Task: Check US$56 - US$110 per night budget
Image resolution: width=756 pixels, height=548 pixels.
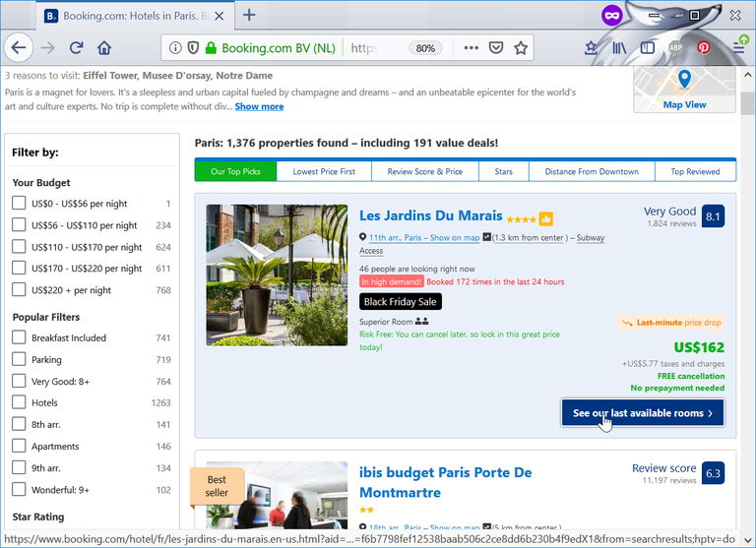Action: [19, 224]
